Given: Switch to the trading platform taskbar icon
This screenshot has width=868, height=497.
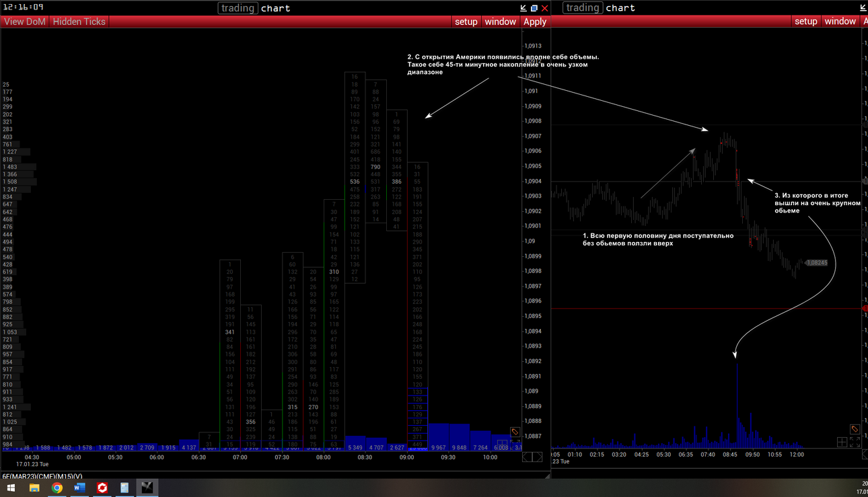Looking at the screenshot, I should (147, 488).
